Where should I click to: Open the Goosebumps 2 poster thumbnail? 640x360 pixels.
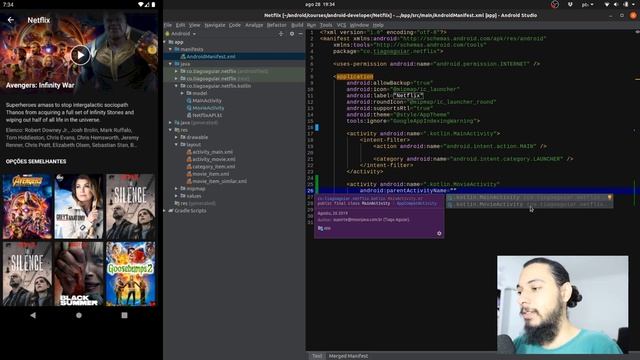tap(131, 274)
